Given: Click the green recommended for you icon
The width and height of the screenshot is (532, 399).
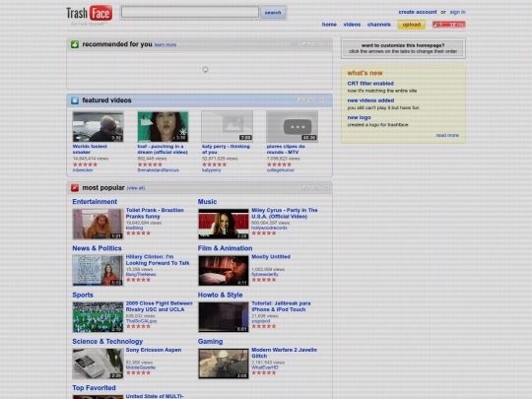Looking at the screenshot, I should click(75, 44).
